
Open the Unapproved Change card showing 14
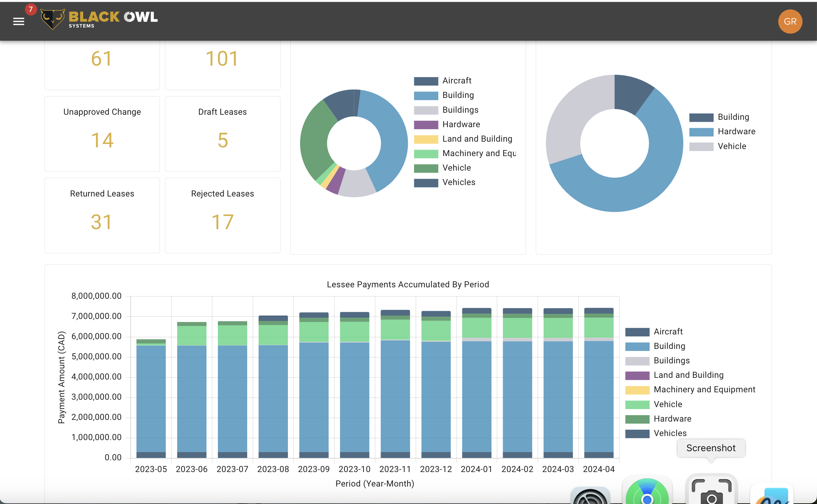[x=102, y=134]
